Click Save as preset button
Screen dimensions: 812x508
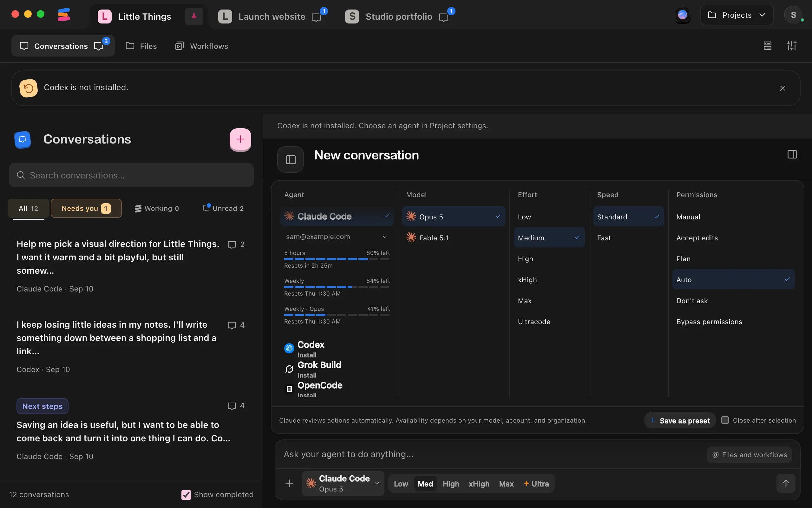[680, 420]
